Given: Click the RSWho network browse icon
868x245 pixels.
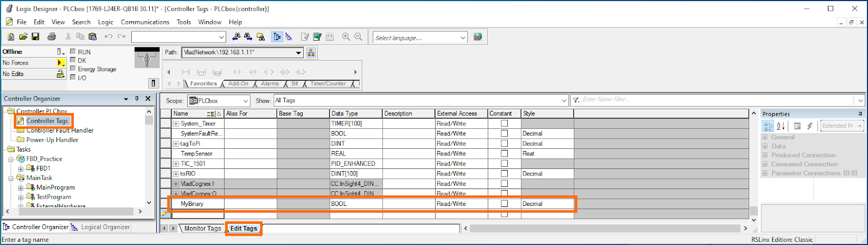Looking at the screenshot, I should 311,53.
